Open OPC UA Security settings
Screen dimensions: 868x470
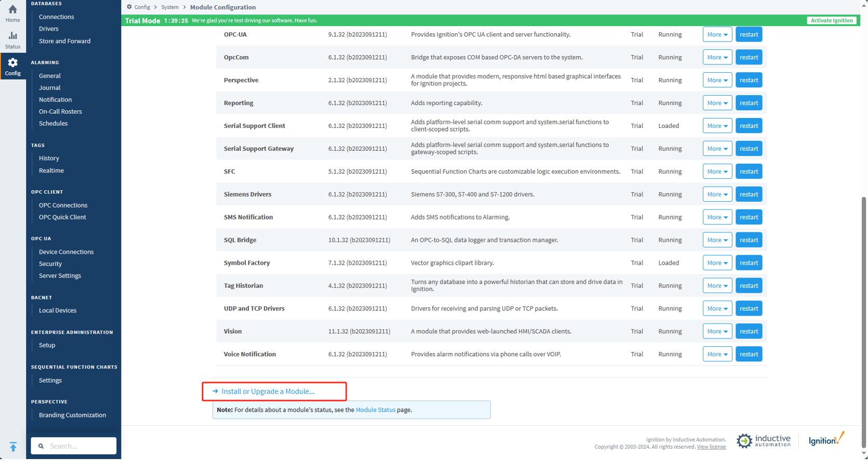(50, 264)
